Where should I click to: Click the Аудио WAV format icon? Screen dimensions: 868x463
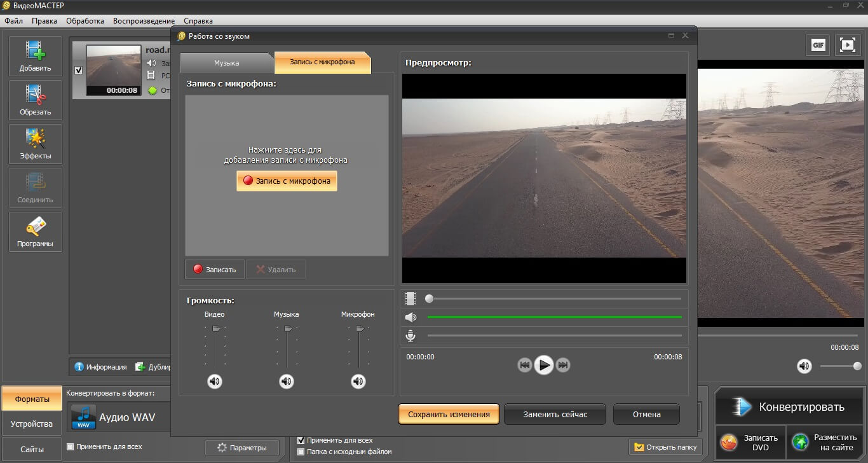point(83,417)
